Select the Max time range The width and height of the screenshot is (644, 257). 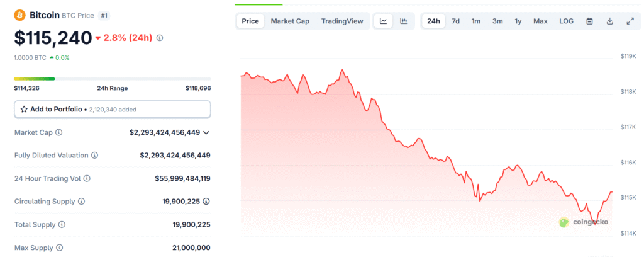[x=540, y=21]
